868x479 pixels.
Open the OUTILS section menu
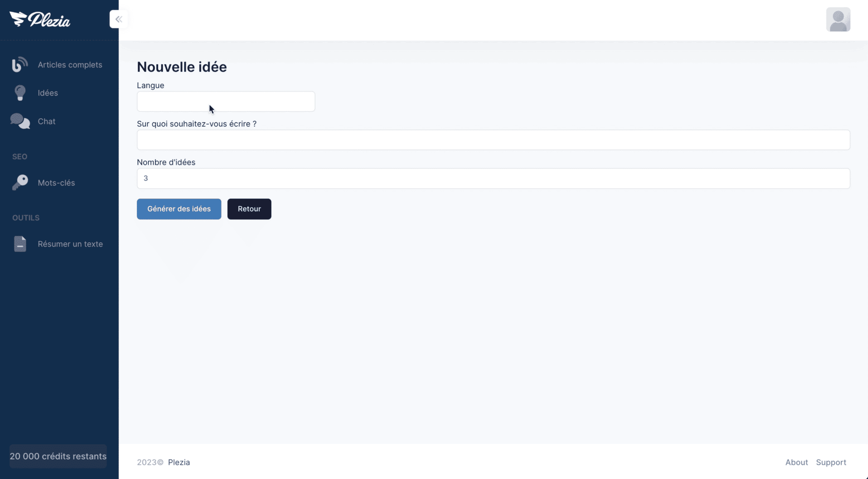point(25,217)
